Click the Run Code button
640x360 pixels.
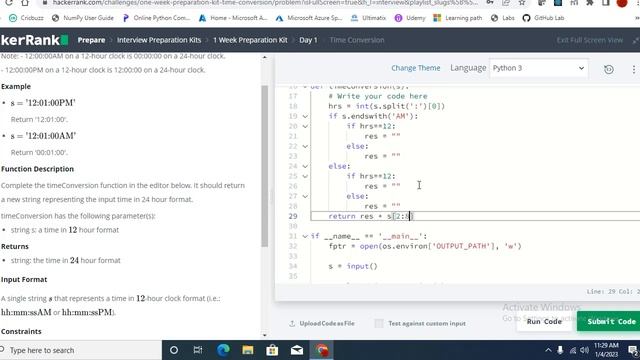544,322
